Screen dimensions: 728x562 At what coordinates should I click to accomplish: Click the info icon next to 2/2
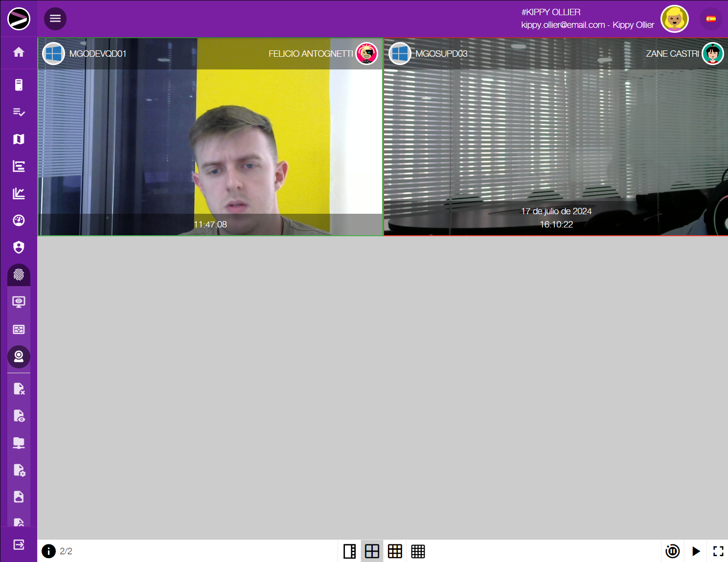pyautogui.click(x=49, y=551)
